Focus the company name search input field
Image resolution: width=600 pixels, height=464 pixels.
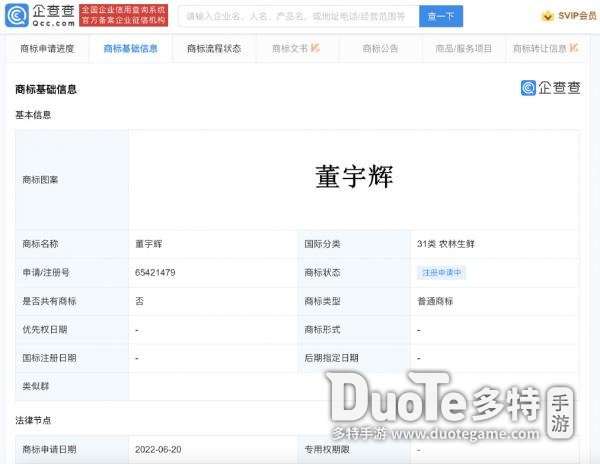pyautogui.click(x=298, y=16)
